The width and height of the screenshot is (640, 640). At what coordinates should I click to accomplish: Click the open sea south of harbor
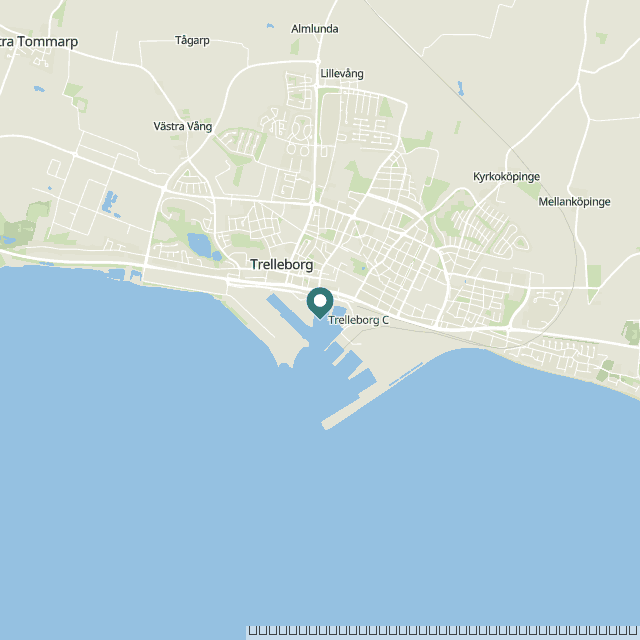coord(318,510)
